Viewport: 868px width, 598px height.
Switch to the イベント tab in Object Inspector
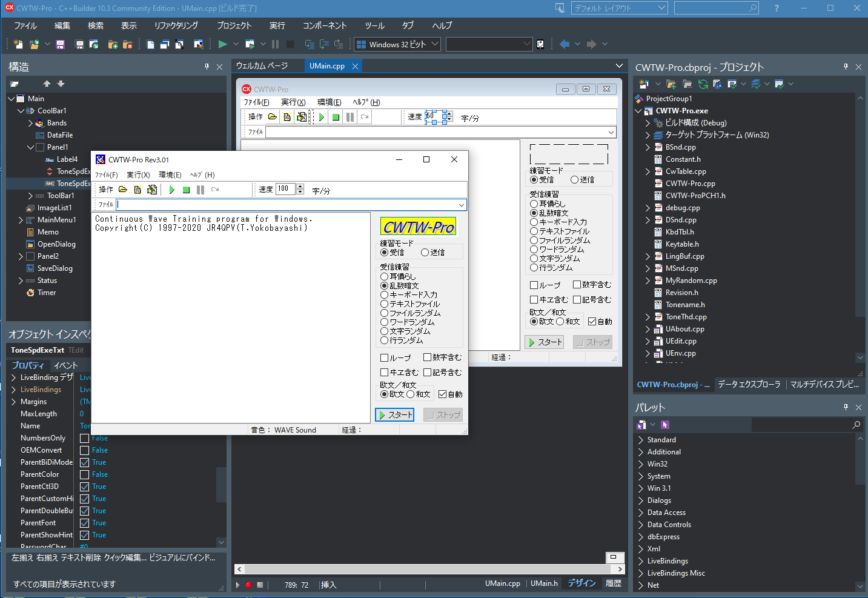click(x=65, y=365)
